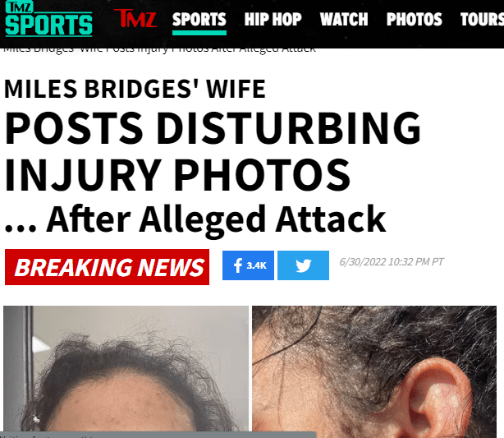
Task: Open the ear injury photo
Action: pos(374,368)
